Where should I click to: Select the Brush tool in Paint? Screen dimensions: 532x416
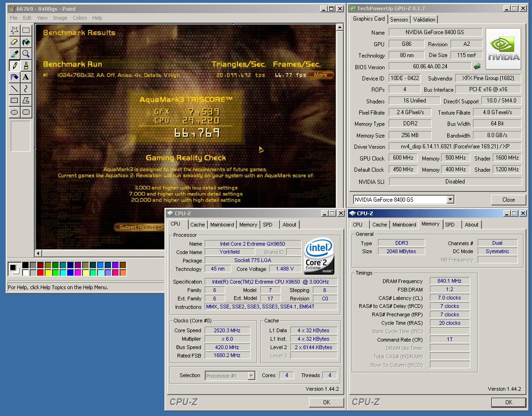(x=26, y=66)
